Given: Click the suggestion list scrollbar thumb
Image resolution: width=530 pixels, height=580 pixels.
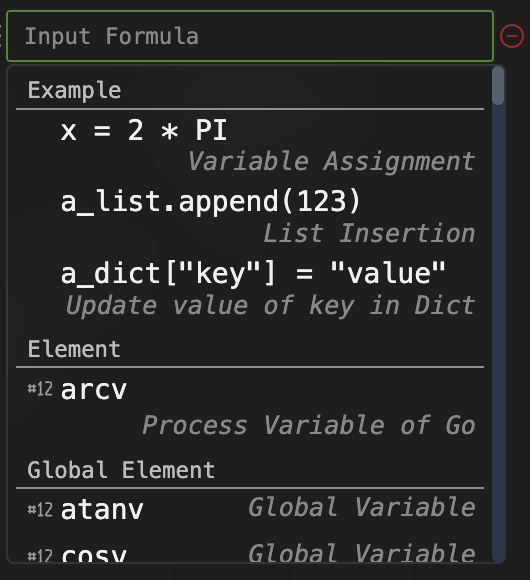Looking at the screenshot, I should point(498,86).
